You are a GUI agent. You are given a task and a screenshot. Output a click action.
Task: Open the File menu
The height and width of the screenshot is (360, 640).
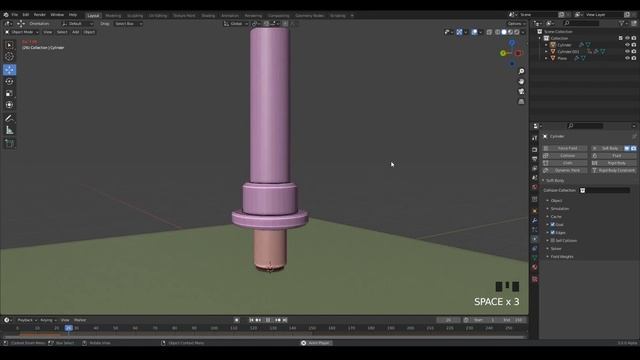click(15, 15)
